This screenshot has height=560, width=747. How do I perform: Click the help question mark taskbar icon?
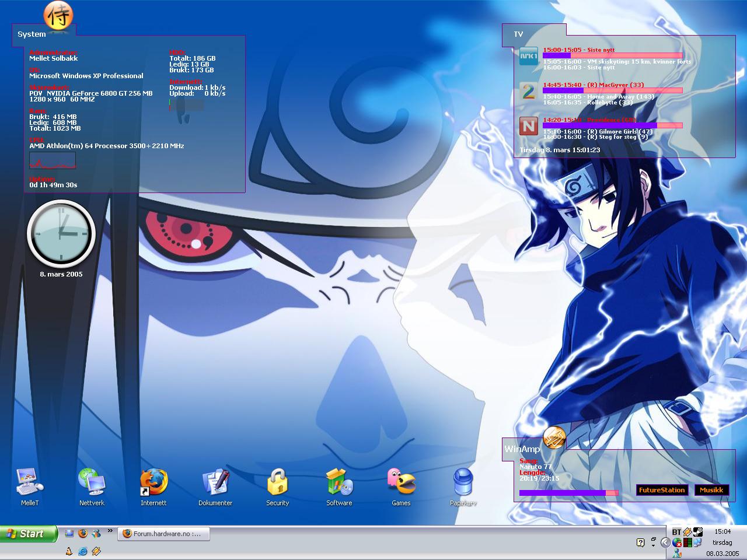tap(641, 542)
